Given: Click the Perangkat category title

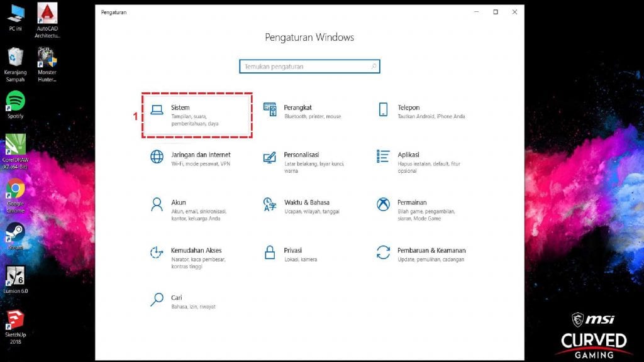Looking at the screenshot, I should click(x=297, y=107).
